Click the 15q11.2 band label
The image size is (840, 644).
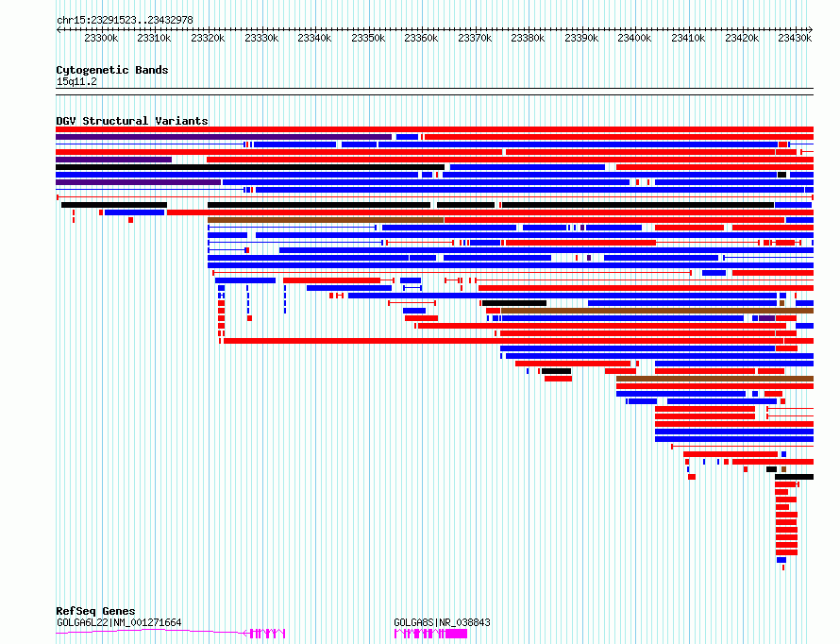point(76,81)
